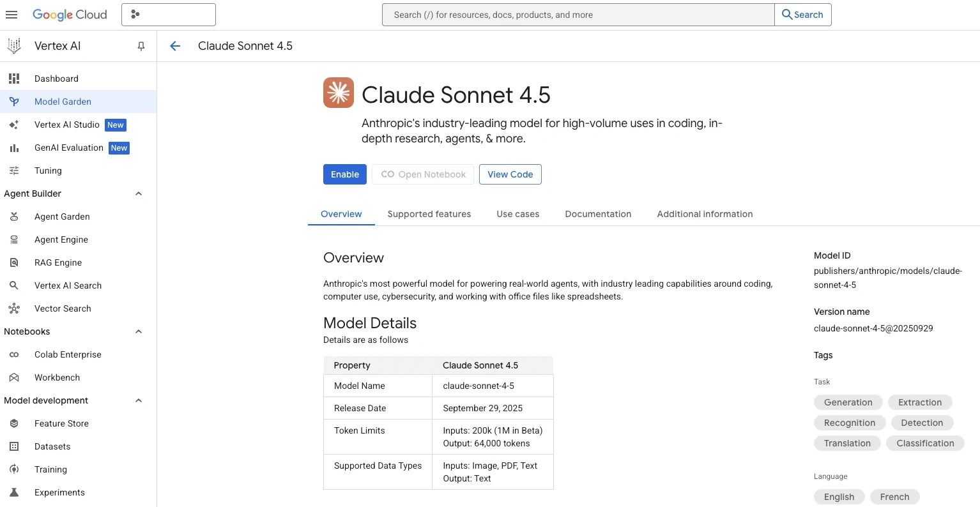This screenshot has width=980, height=507.
Task: Open the RAG Engine page
Action: (x=57, y=262)
